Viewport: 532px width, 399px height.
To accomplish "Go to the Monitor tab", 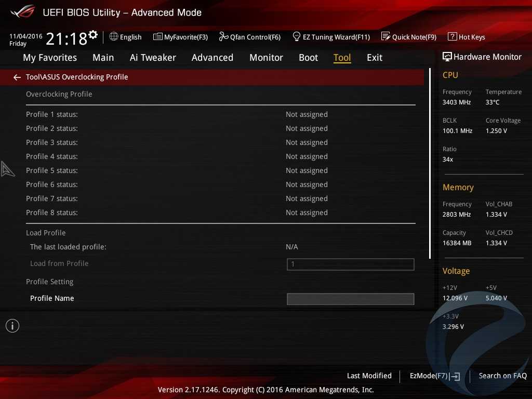I will (x=266, y=58).
